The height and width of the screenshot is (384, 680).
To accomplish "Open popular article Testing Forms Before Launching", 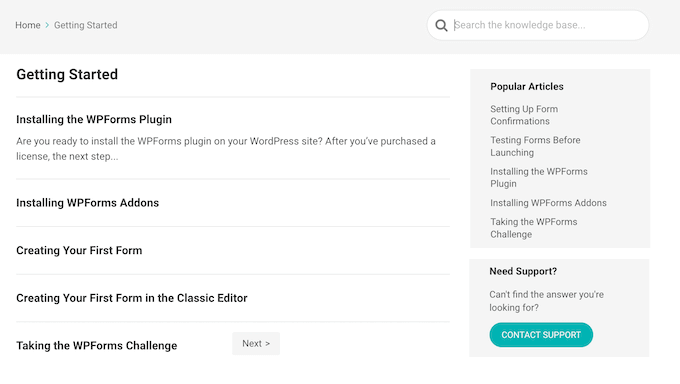I will 535,146.
